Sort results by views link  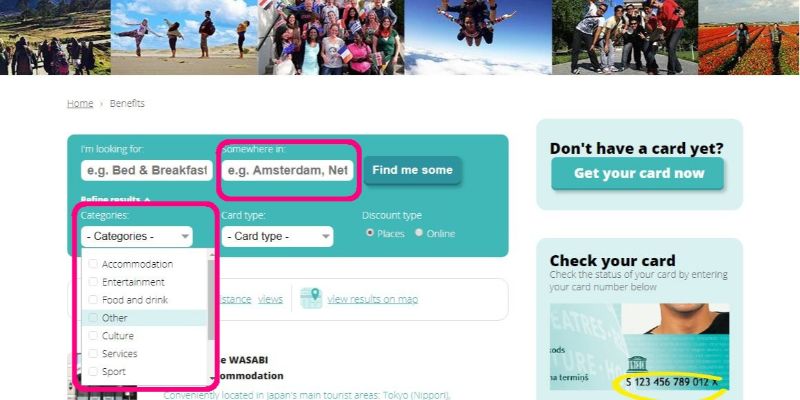click(270, 299)
